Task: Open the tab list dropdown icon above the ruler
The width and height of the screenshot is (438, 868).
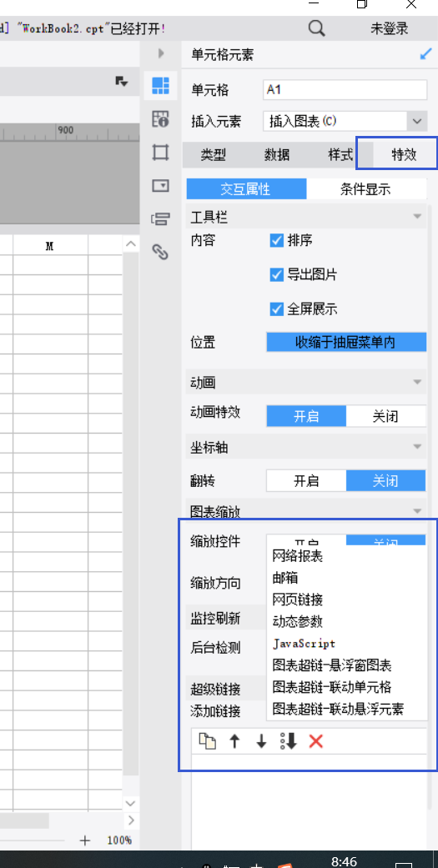Action: 122,82
